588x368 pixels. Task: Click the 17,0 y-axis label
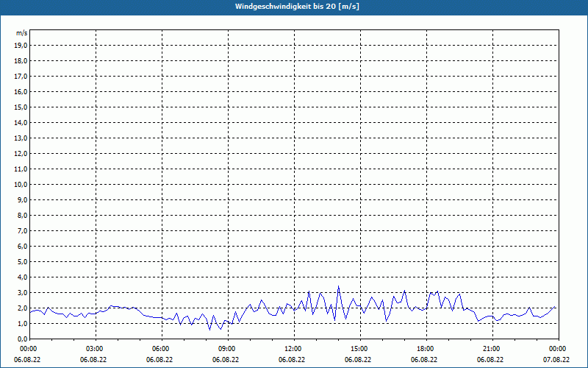tap(21, 77)
